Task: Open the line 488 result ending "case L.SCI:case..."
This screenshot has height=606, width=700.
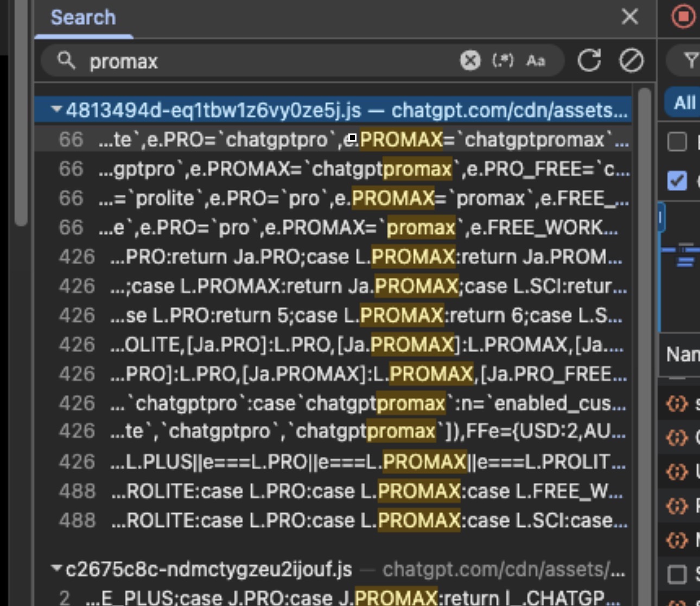Action: [x=333, y=520]
